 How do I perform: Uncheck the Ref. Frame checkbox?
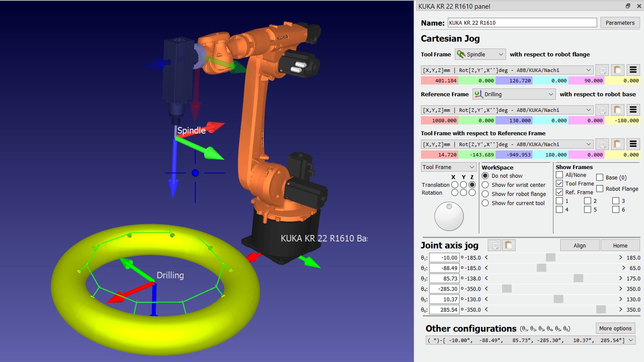560,192
